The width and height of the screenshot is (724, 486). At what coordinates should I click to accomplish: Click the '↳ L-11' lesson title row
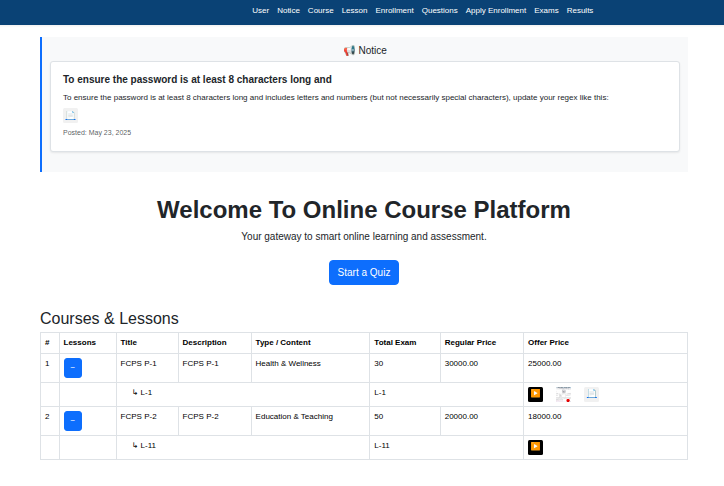coord(243,447)
